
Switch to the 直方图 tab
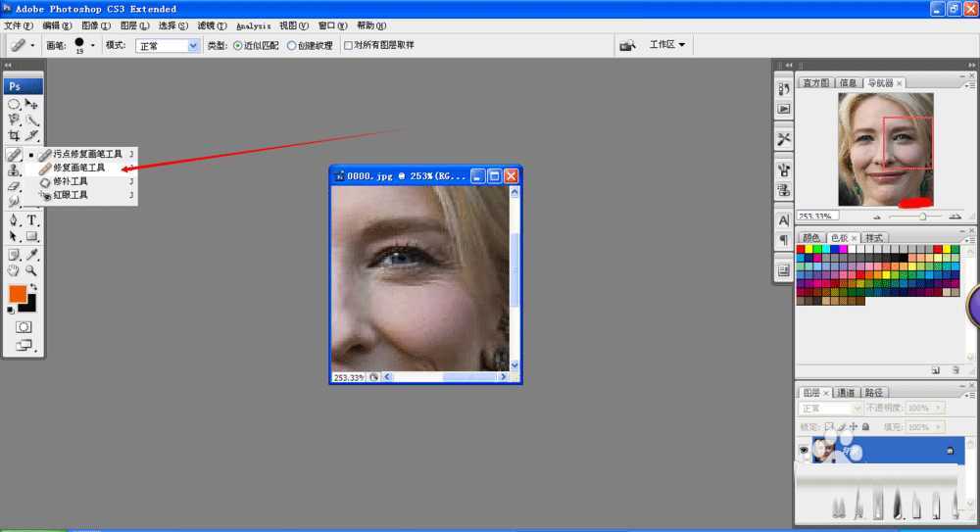tap(816, 83)
